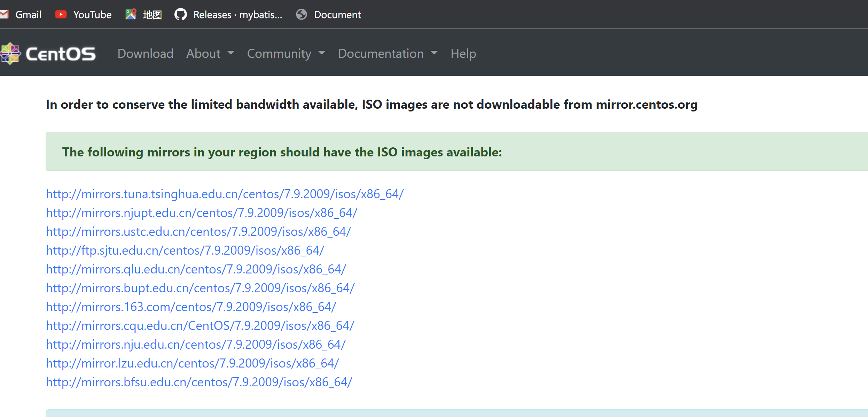
Task: Click the CentOS pinwheel logo
Action: tap(10, 54)
